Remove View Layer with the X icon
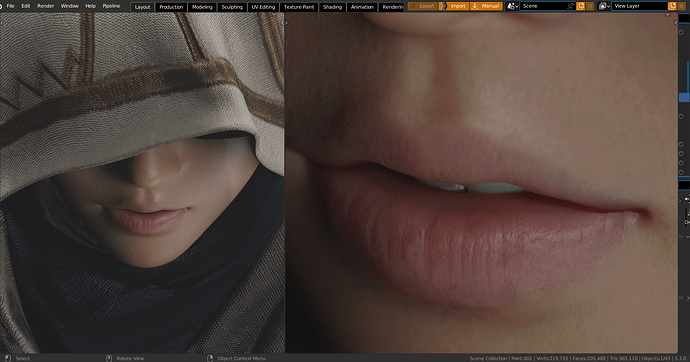The height and width of the screenshot is (362, 690). click(x=682, y=6)
